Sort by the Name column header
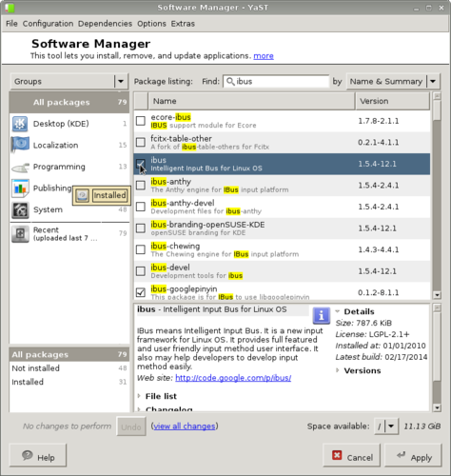 tap(251, 101)
